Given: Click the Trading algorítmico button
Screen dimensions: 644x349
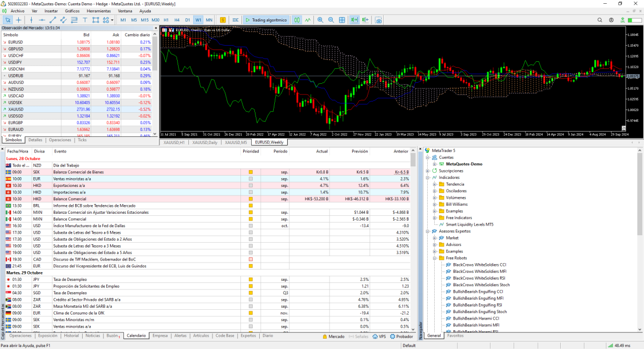Looking at the screenshot, I should [266, 20].
